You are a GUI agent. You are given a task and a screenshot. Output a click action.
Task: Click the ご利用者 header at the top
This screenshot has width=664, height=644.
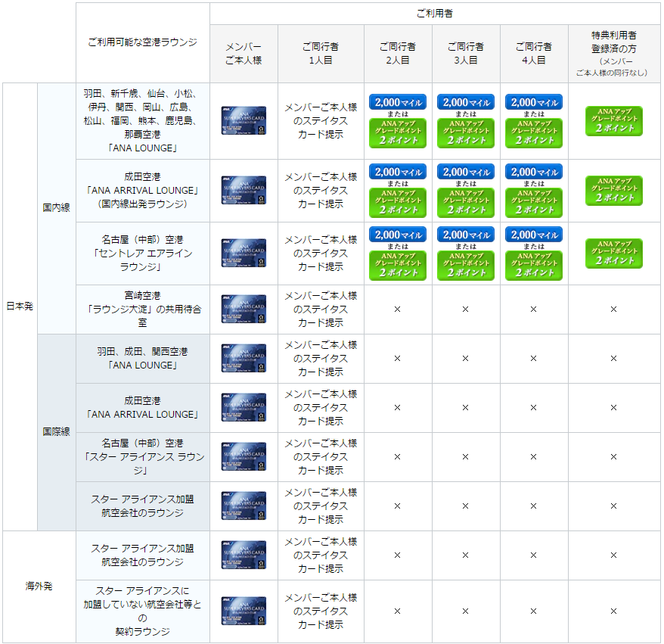click(x=435, y=14)
